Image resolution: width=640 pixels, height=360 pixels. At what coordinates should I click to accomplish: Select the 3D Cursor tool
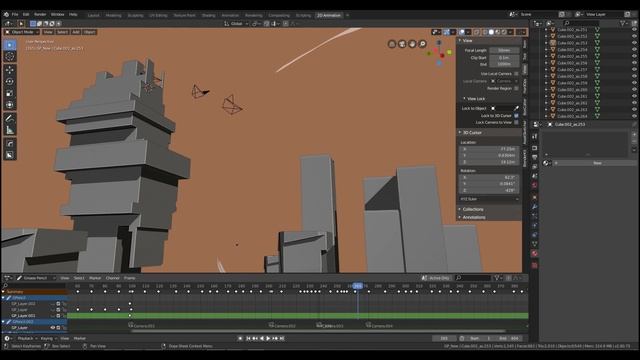pyautogui.click(x=10, y=57)
